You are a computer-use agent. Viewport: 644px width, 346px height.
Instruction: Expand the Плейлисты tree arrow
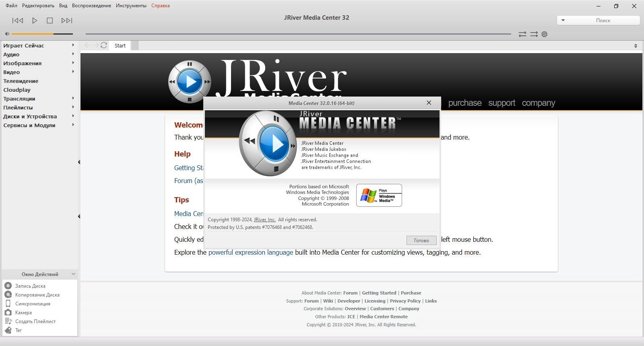click(x=73, y=107)
